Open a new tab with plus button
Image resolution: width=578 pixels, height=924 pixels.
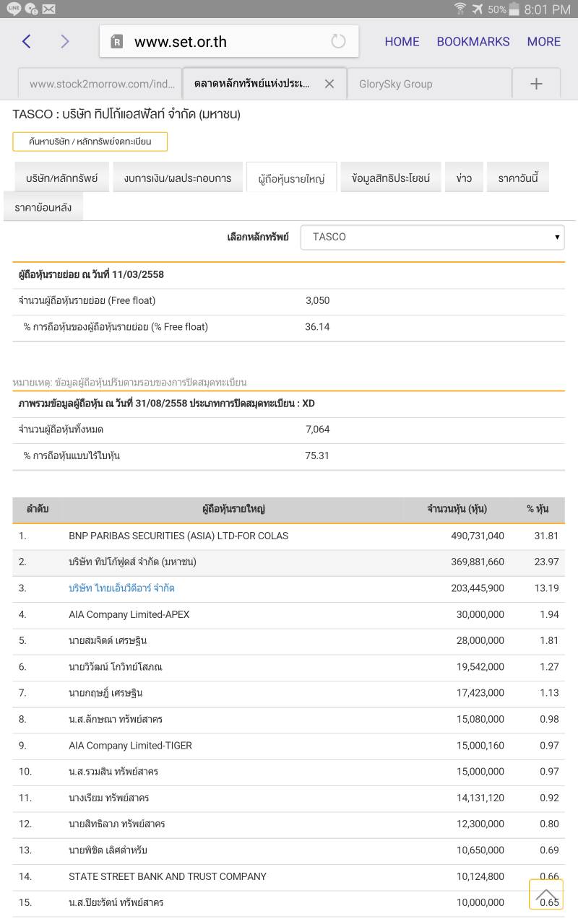click(x=536, y=84)
